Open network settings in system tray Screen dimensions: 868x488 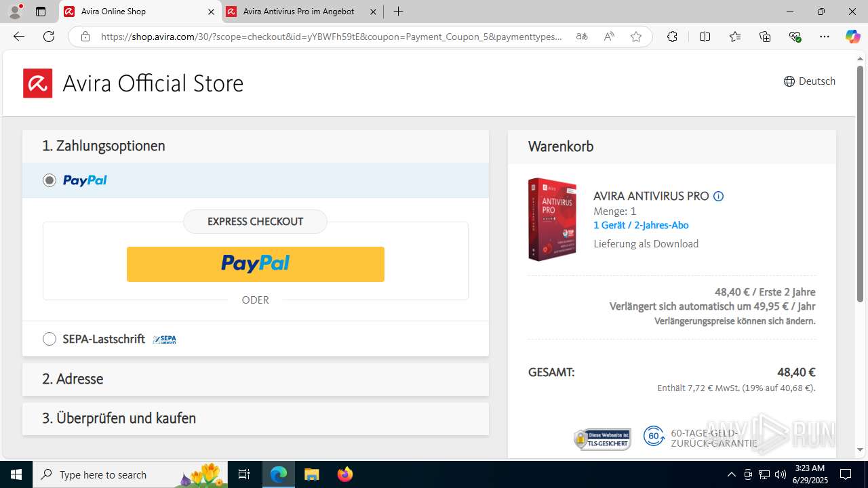[764, 474]
